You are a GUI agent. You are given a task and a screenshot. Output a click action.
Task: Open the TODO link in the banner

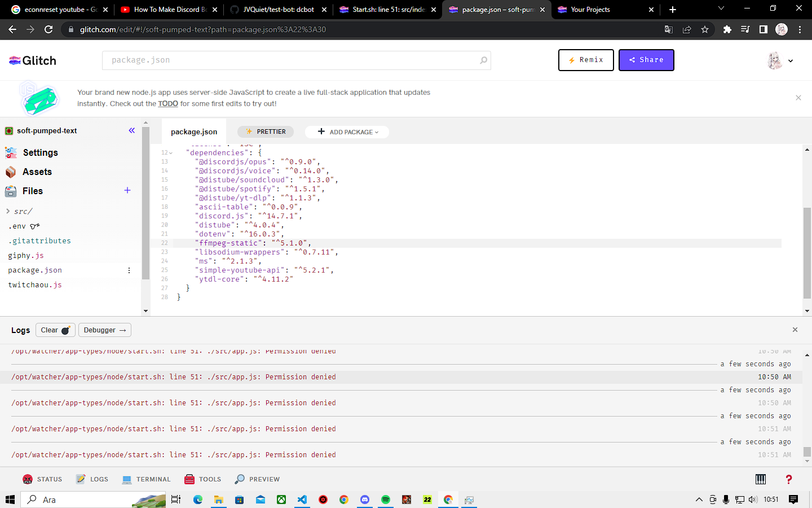[168, 104]
